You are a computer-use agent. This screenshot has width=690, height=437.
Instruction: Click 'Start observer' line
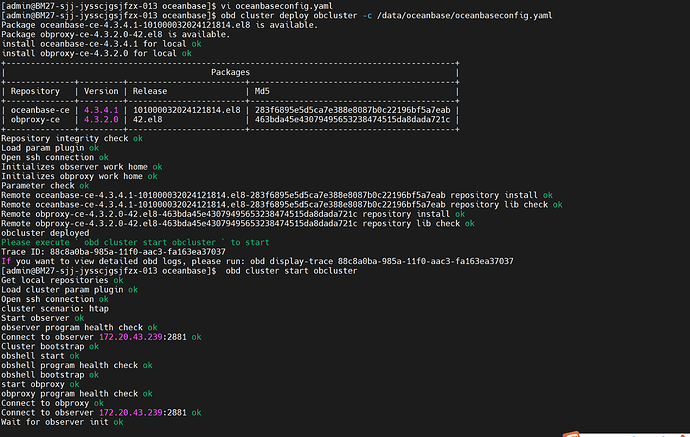tap(42, 318)
